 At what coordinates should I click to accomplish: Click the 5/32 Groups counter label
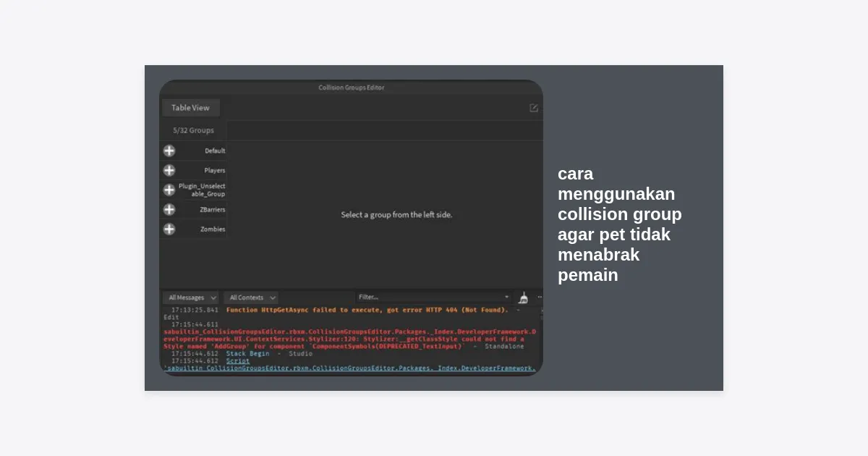[193, 130]
